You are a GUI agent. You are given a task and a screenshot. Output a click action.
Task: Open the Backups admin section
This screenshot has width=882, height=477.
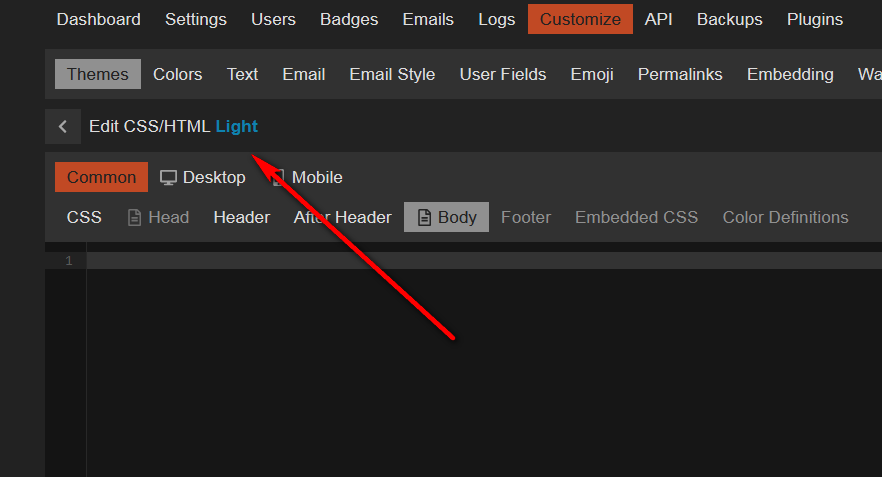pos(730,19)
